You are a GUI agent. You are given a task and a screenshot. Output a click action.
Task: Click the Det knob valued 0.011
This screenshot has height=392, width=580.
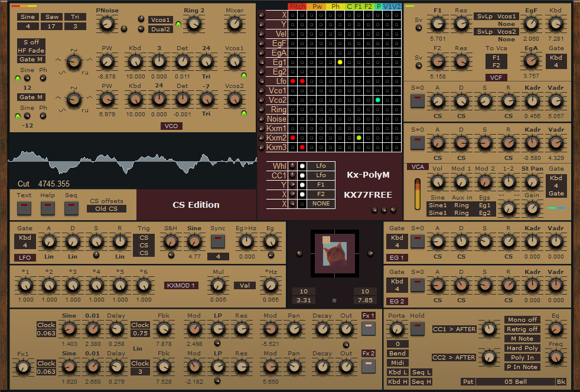pyautogui.click(x=183, y=62)
